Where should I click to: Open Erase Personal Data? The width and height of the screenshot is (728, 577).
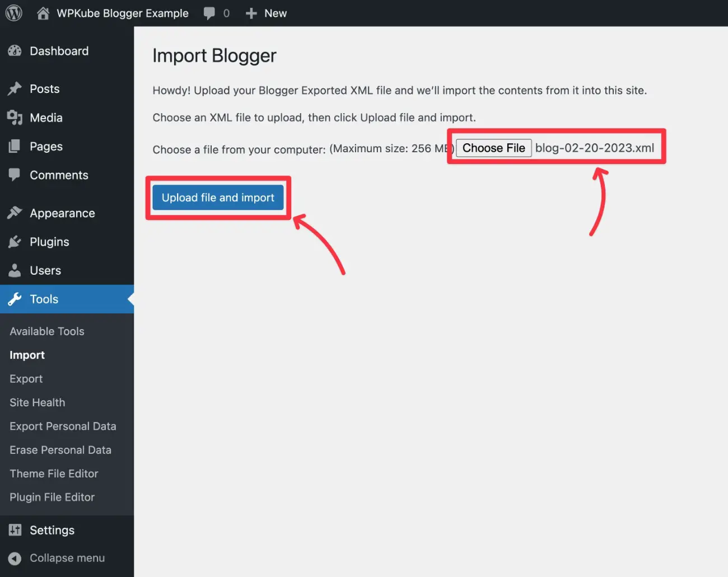tap(60, 450)
